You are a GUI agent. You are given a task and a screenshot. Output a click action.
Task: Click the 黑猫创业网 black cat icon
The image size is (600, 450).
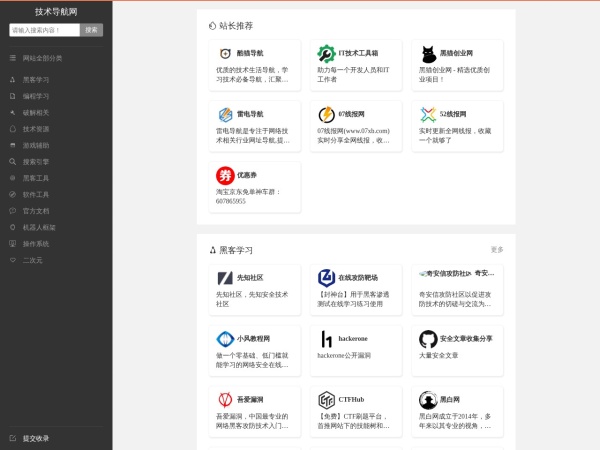click(x=428, y=54)
